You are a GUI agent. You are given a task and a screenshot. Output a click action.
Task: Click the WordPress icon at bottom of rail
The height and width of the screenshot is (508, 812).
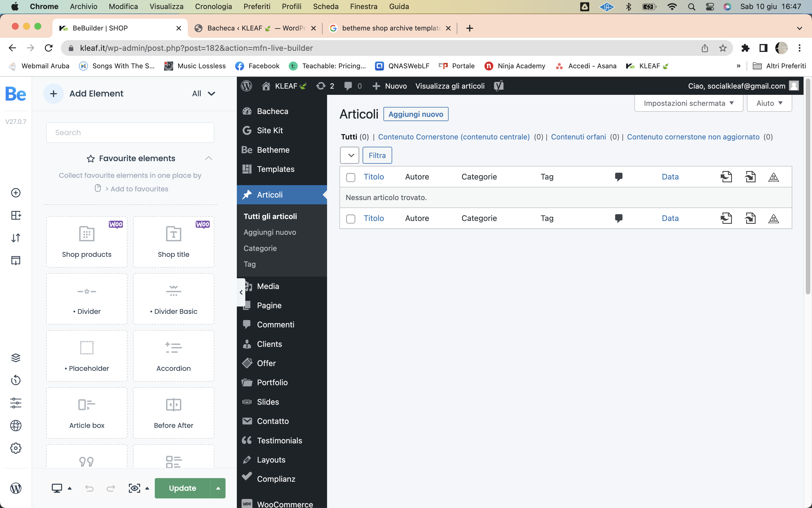tap(16, 488)
